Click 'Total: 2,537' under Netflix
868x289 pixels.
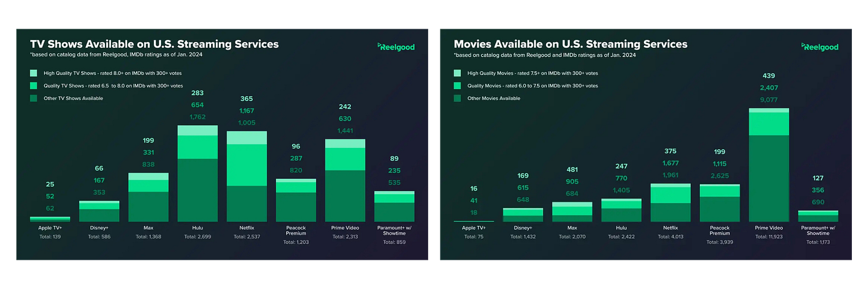pyautogui.click(x=246, y=237)
